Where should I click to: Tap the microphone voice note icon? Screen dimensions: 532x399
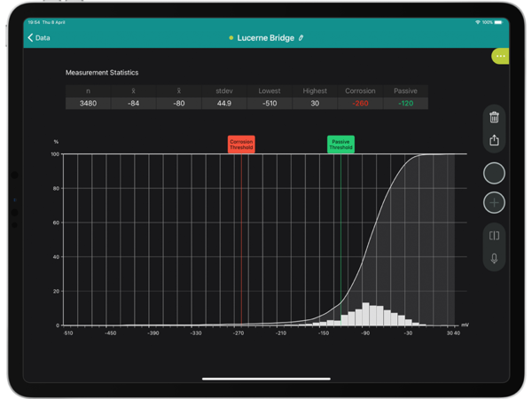pos(494,259)
